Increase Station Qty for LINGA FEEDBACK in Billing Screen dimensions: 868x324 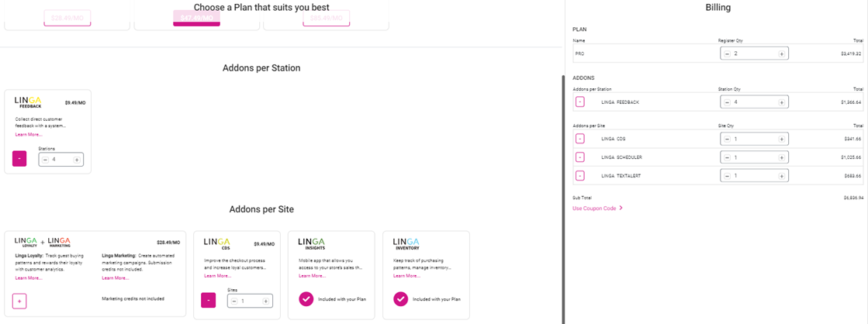(781, 102)
